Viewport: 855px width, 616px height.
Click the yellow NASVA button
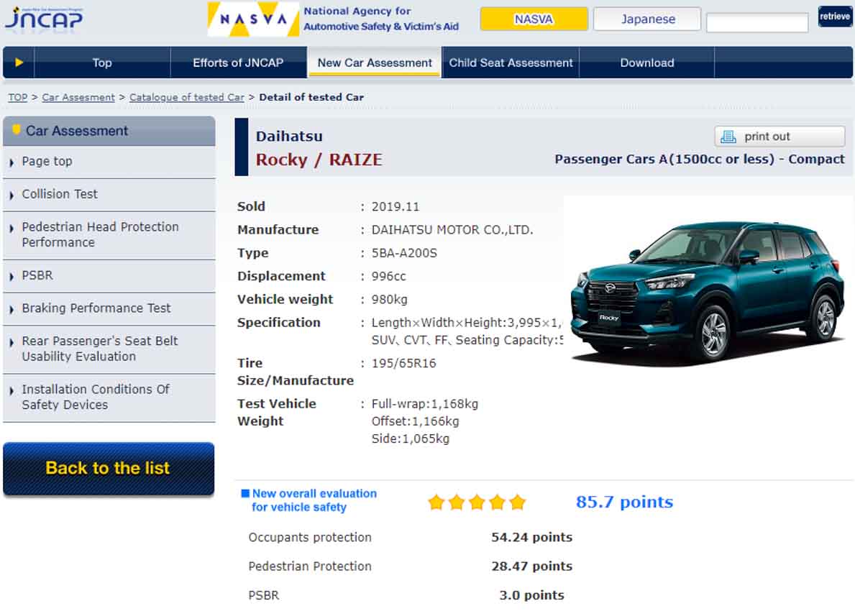pos(534,19)
